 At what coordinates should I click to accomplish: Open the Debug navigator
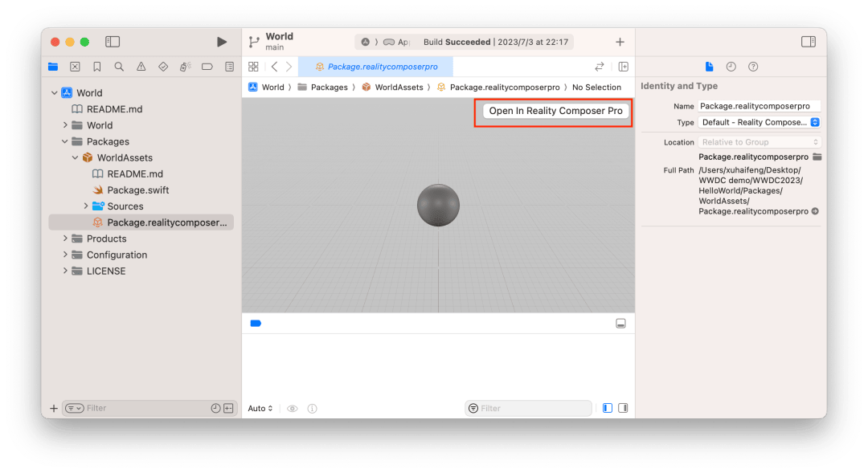tap(185, 67)
